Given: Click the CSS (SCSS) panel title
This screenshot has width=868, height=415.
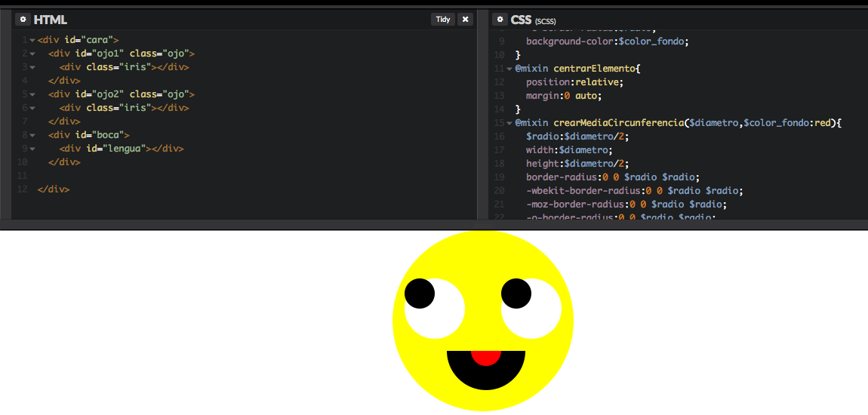Looking at the screenshot, I should tap(534, 20).
